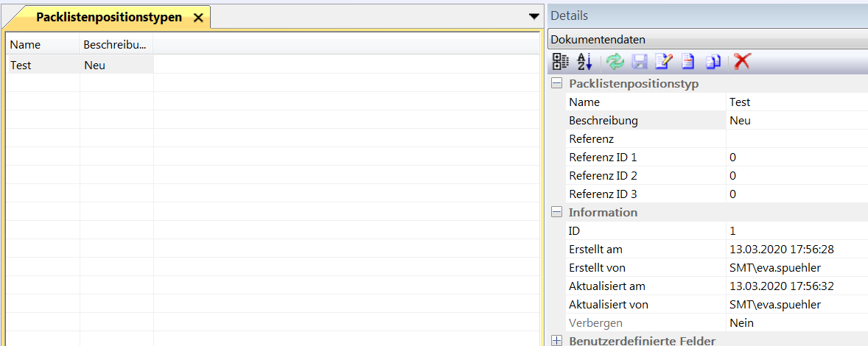Image resolution: width=868 pixels, height=346 pixels.
Task: Collapse the Information section
Action: 557,213
